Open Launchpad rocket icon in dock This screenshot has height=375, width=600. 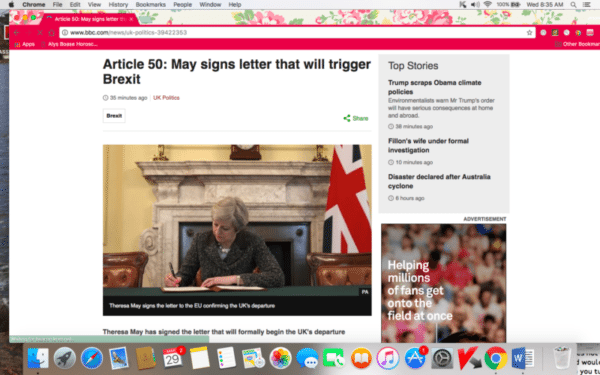pyautogui.click(x=65, y=358)
